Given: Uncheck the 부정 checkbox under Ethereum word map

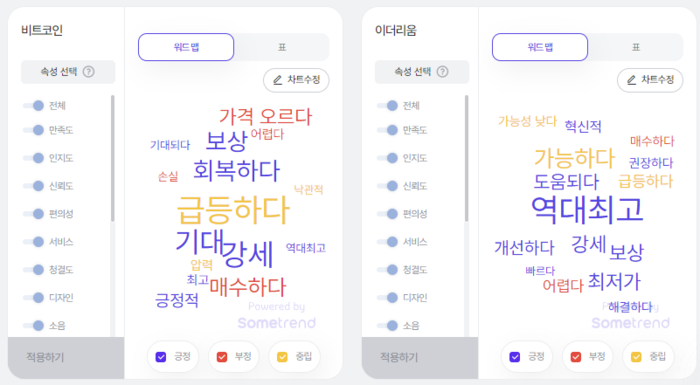Looking at the screenshot, I should 576,357.
